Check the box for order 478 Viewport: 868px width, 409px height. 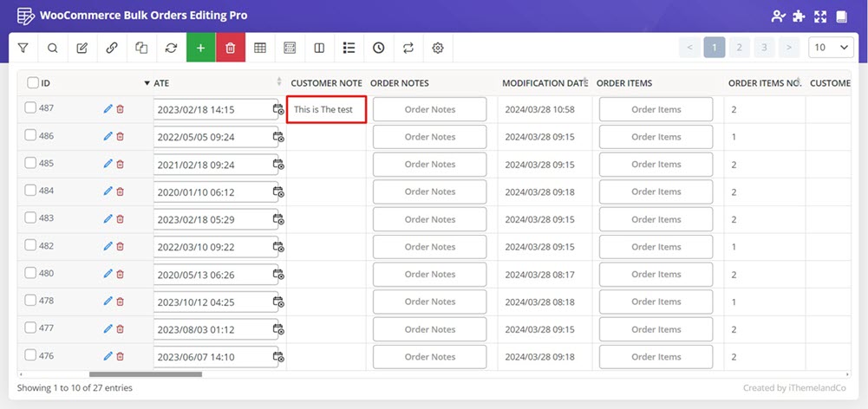[x=29, y=301]
